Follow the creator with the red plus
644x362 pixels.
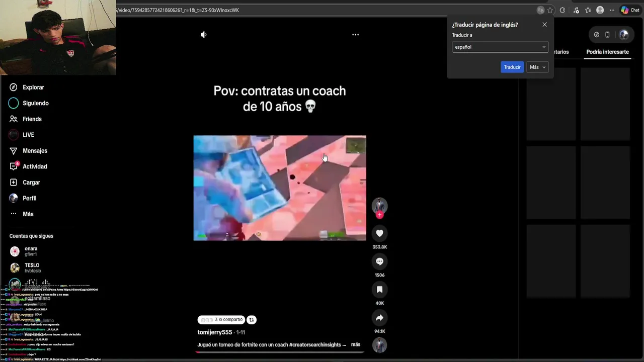[x=379, y=215]
